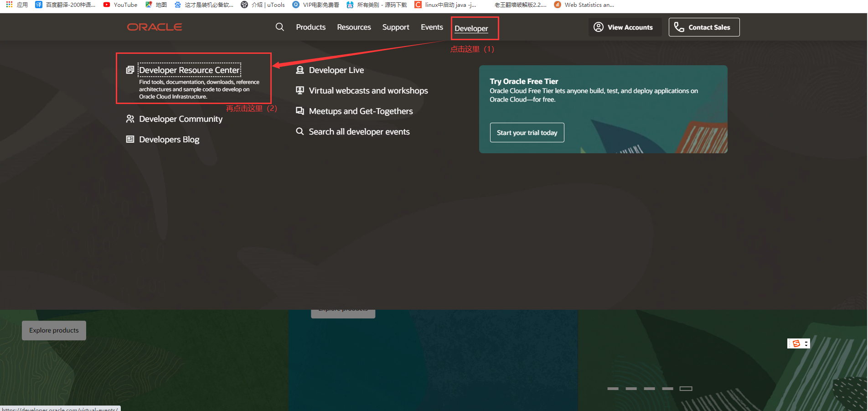Open the 所有类别 - 源码下载 bookmark
868x411 pixels.
click(377, 5)
